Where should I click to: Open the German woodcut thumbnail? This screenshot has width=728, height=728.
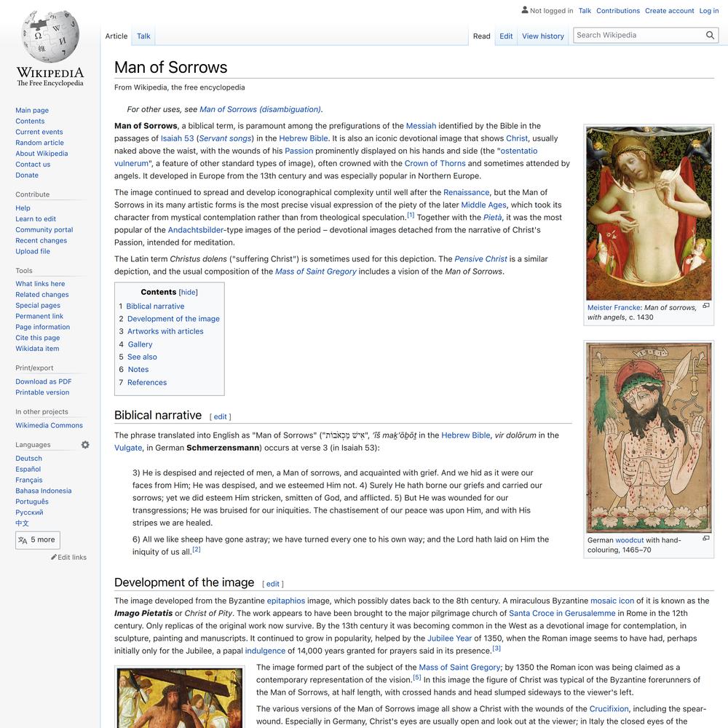click(649, 438)
